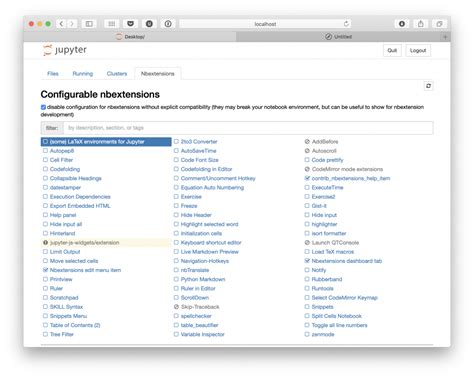Click the disabled icon beside Skip-Traceback

(x=176, y=307)
